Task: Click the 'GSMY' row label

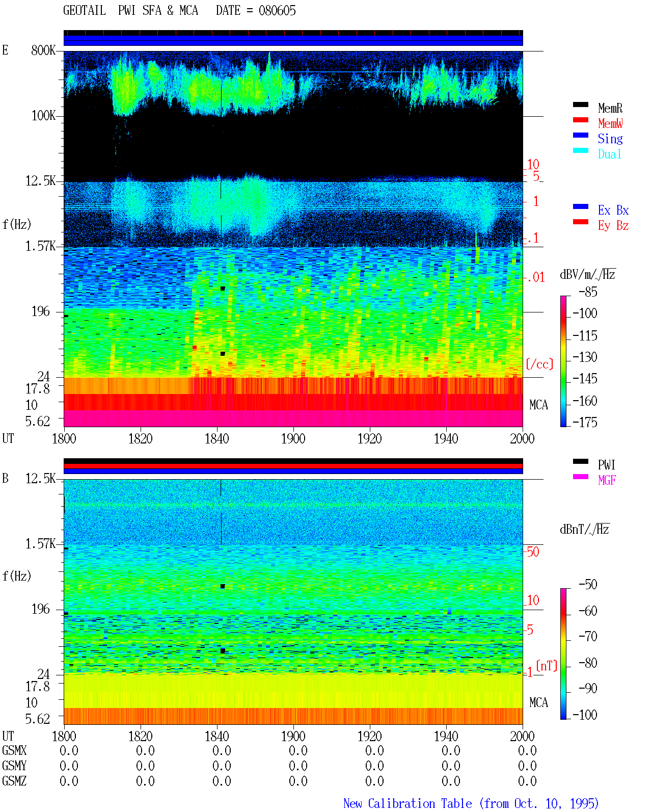Action: click(x=14, y=766)
